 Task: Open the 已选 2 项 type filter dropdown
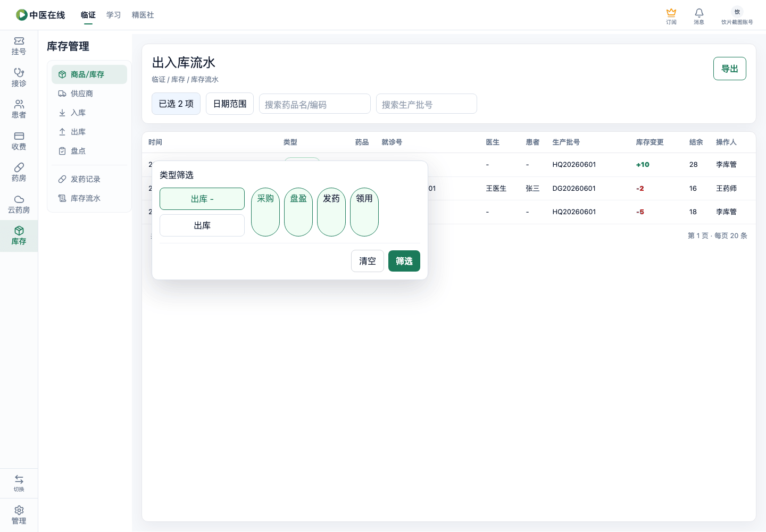click(x=176, y=104)
